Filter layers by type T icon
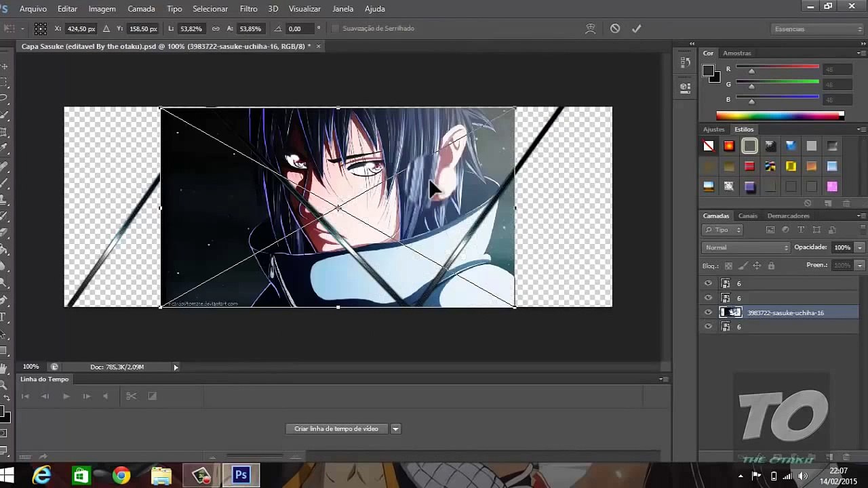Screen dimensions: 868x488 click(801, 230)
